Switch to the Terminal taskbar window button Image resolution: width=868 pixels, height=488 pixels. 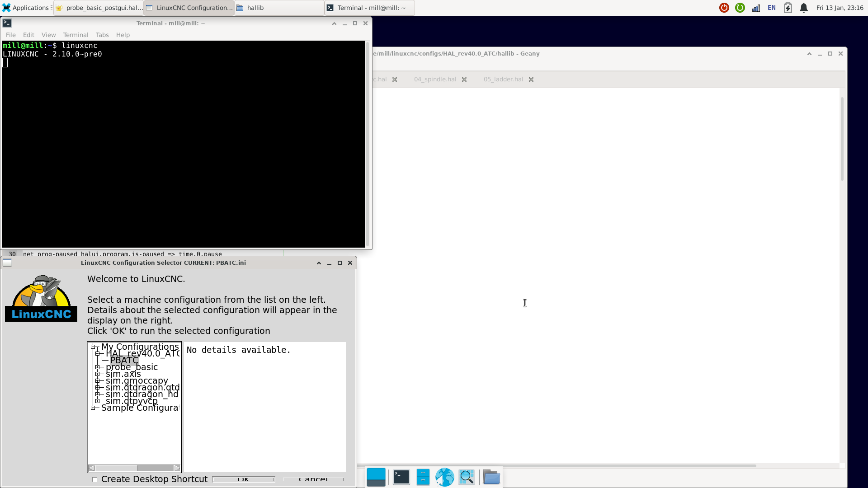point(370,8)
